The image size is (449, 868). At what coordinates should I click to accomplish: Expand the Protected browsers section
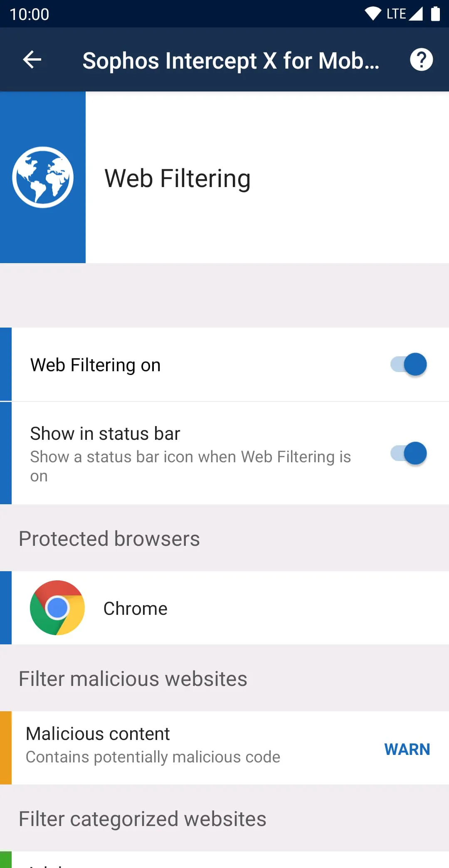[x=109, y=538]
